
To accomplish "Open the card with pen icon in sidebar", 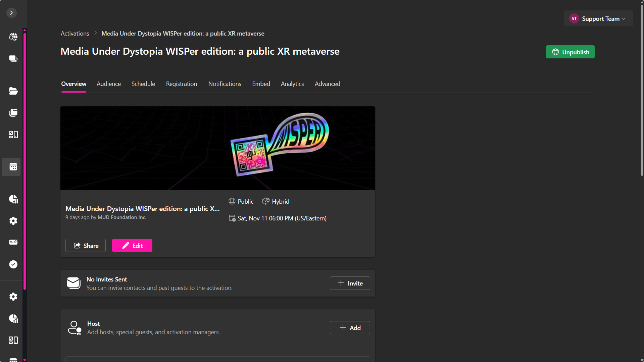I will click(13, 242).
